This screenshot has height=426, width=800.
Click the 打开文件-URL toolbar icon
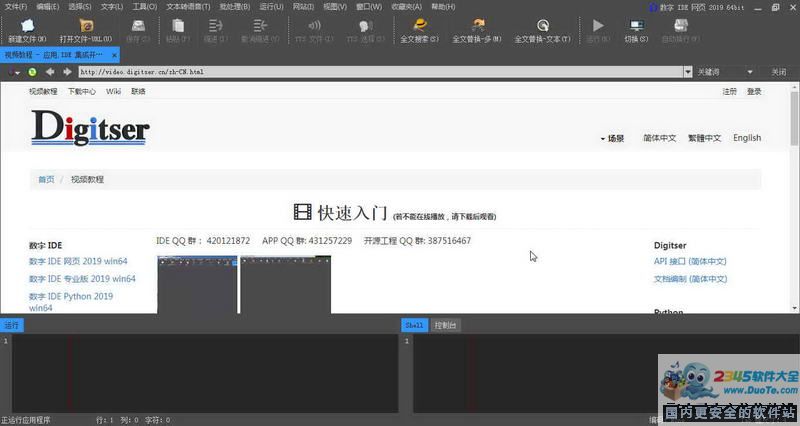(86, 26)
